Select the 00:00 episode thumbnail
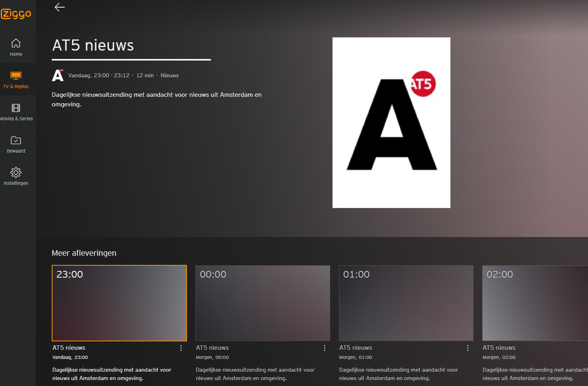 coord(263,303)
